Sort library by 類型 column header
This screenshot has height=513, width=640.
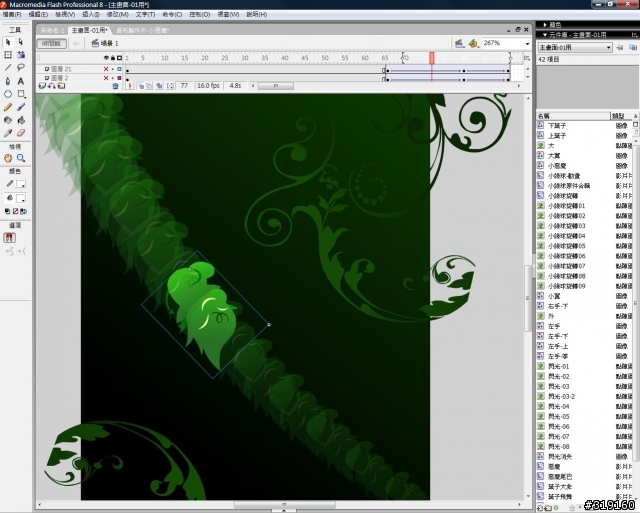(621, 116)
